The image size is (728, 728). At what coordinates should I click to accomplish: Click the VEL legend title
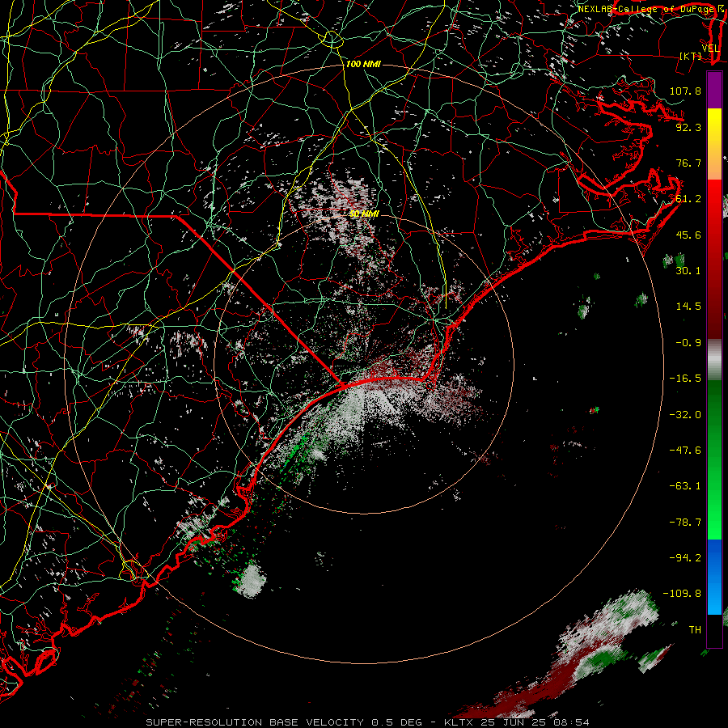pyautogui.click(x=711, y=49)
